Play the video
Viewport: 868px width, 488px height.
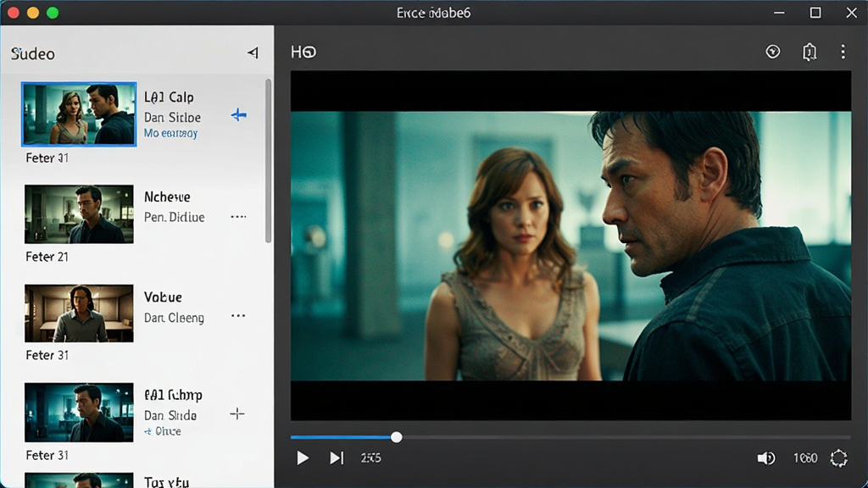[303, 458]
